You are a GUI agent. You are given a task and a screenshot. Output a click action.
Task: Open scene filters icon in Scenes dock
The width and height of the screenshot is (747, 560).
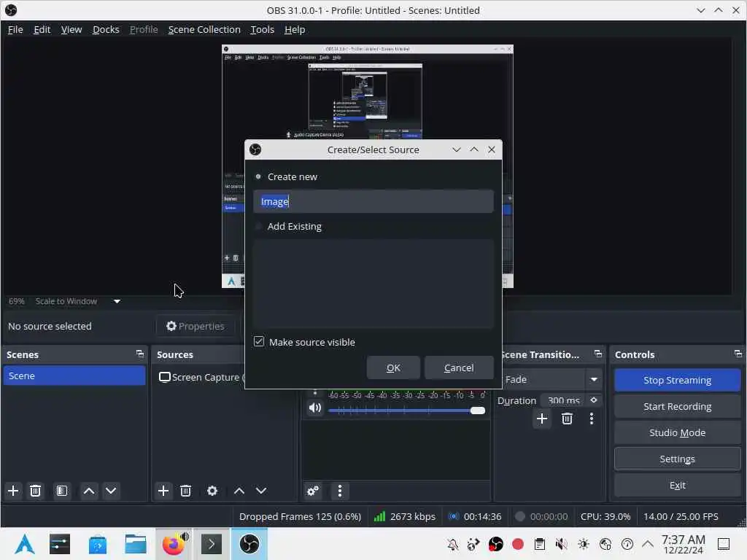pos(62,491)
